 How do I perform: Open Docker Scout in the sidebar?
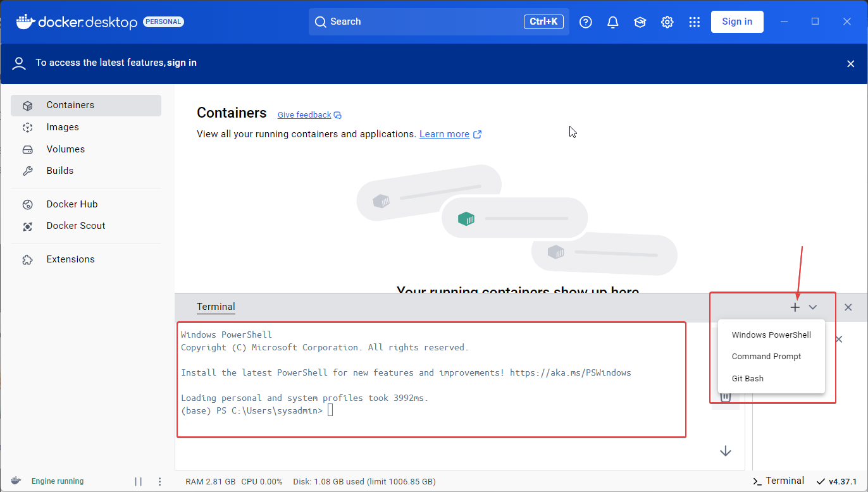(x=86, y=226)
